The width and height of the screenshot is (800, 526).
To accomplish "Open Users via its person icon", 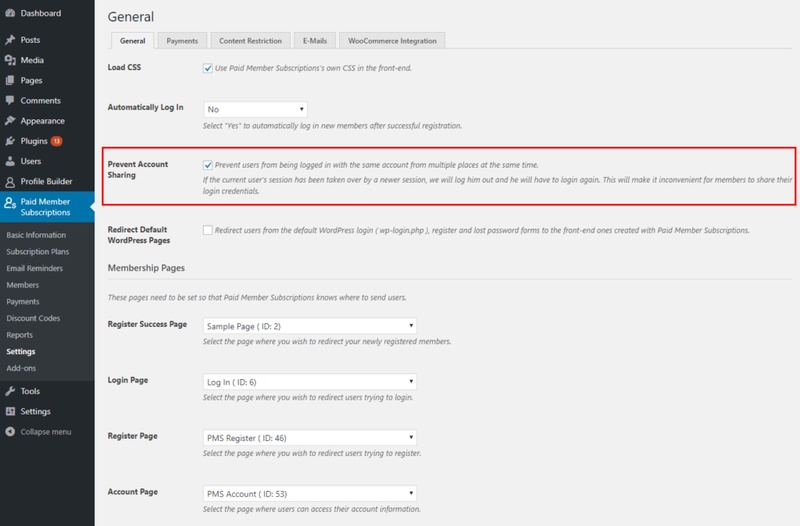I will [10, 161].
